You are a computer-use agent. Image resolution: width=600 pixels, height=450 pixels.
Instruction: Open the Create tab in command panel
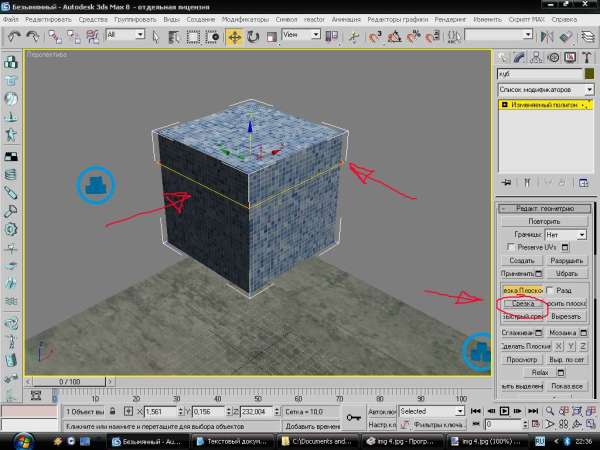click(505, 56)
